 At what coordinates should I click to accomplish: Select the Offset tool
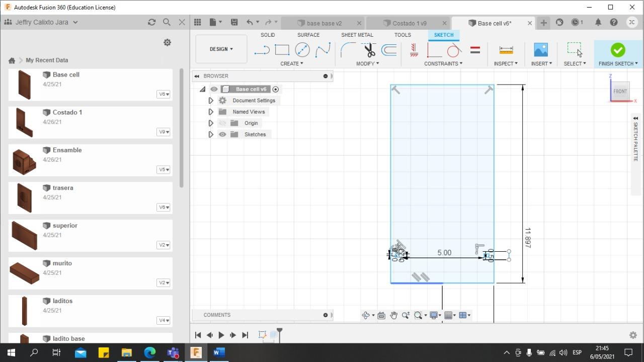pos(388,50)
